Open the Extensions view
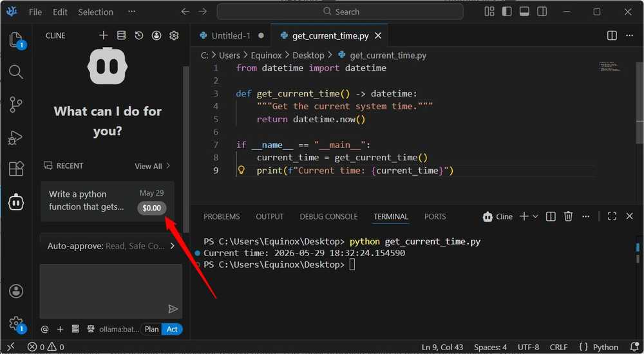Viewport: 644px width, 354px height. [x=16, y=169]
